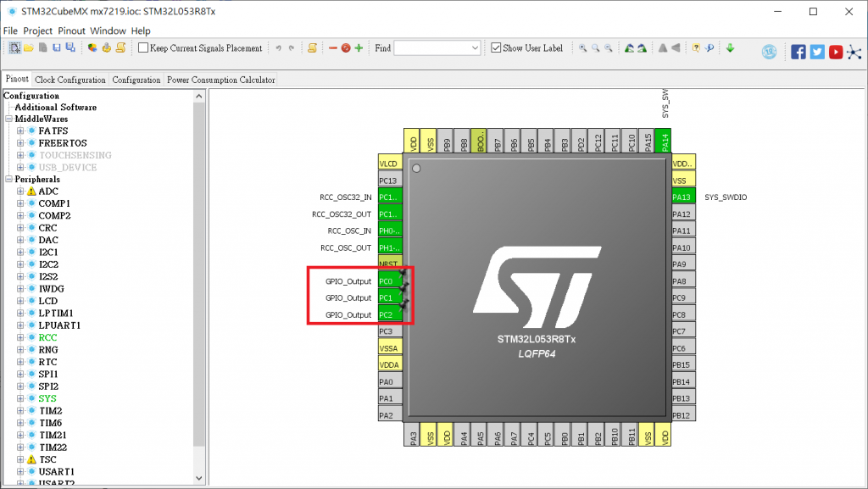Expand the FATFS tree node

coord(20,131)
